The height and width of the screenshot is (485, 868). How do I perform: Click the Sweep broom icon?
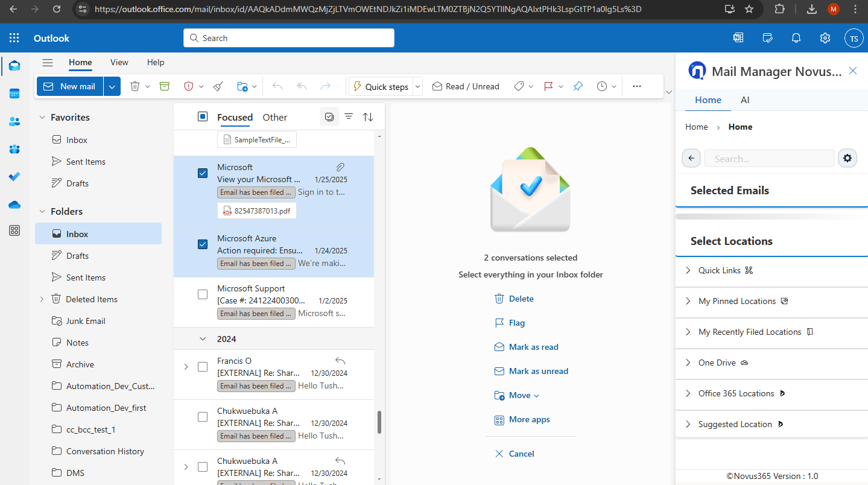coord(218,86)
